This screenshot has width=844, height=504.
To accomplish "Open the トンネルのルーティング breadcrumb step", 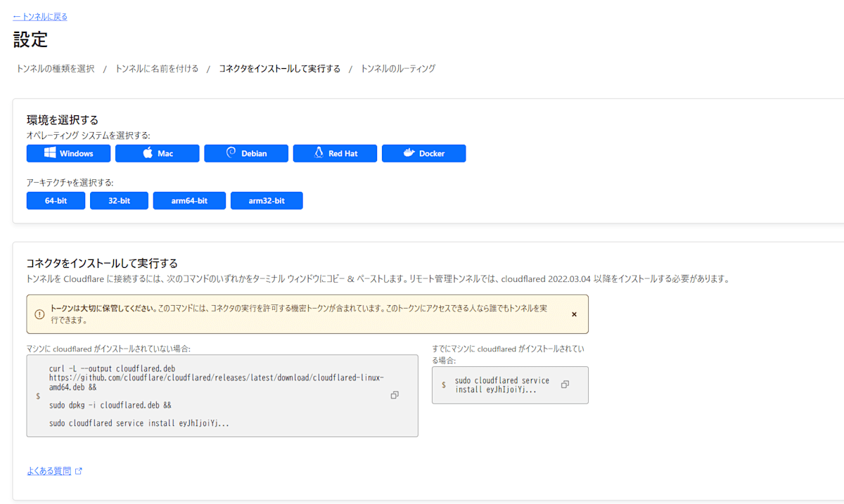I will 398,69.
